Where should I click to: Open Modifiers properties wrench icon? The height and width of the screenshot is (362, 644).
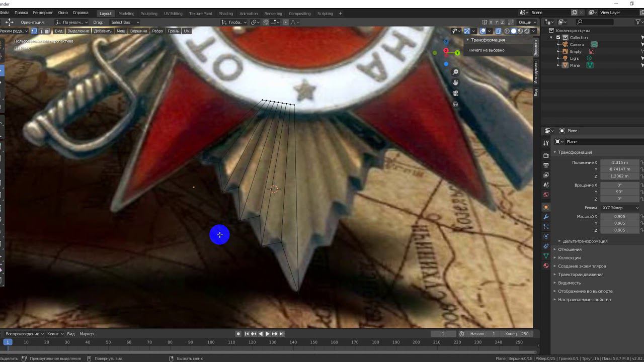point(546,217)
